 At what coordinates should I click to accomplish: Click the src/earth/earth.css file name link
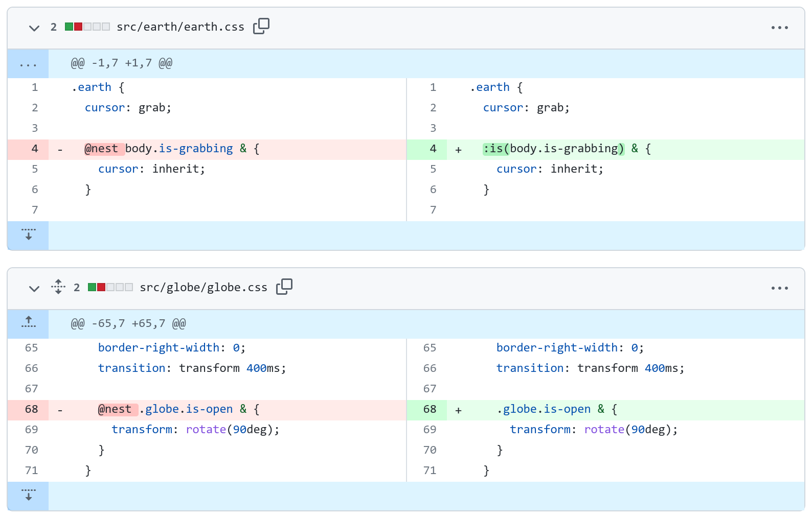tap(181, 27)
